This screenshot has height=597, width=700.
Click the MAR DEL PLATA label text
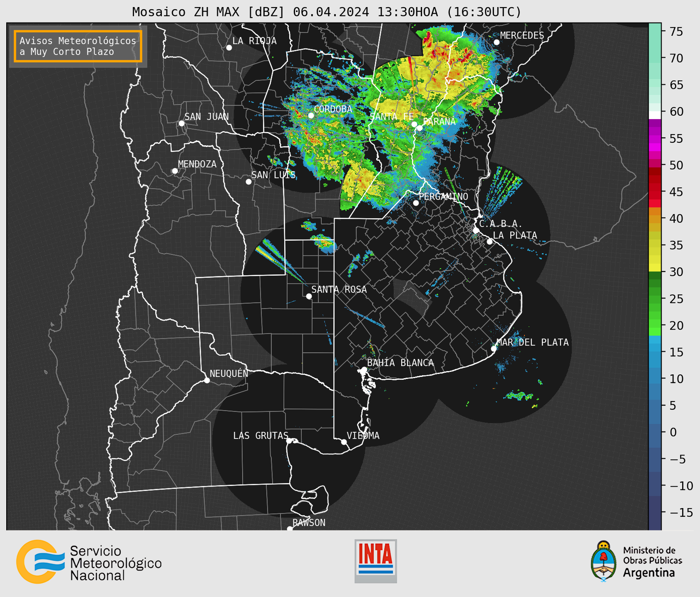point(533,343)
